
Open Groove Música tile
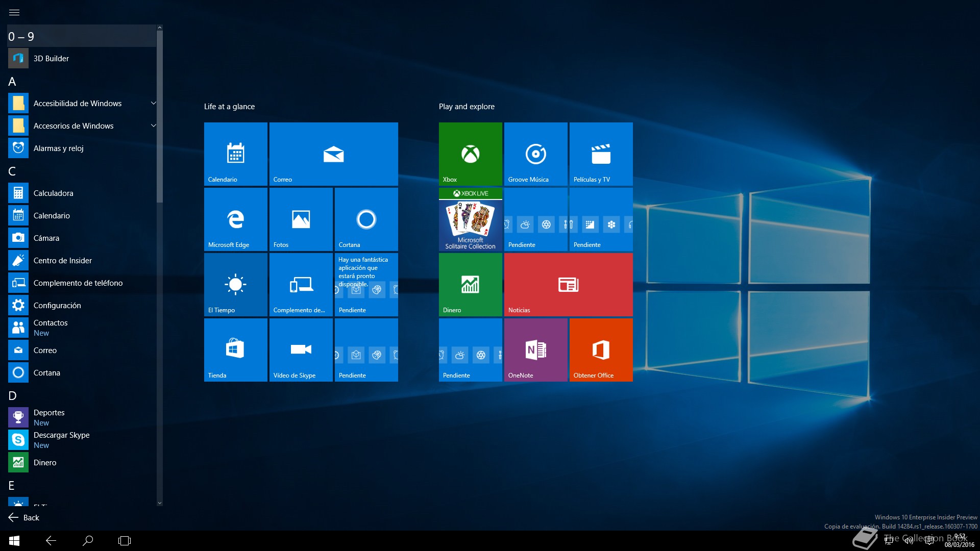pos(536,154)
